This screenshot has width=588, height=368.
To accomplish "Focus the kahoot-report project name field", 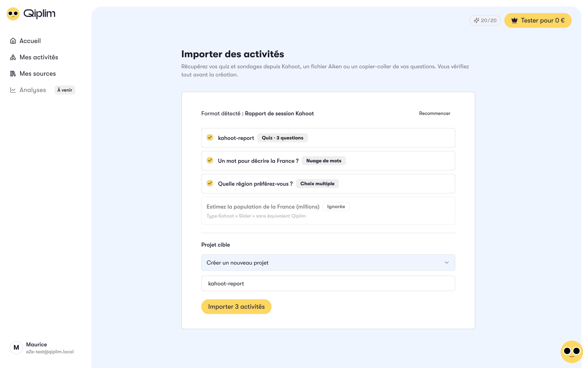I will click(x=328, y=283).
